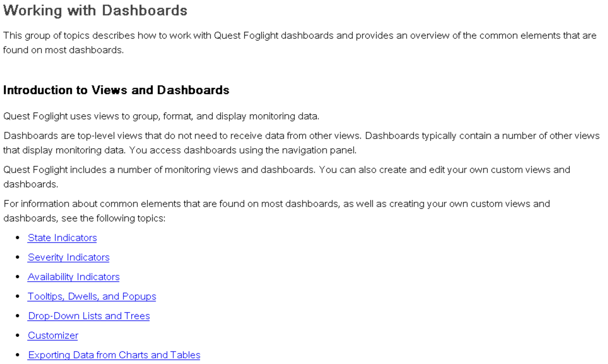Screen dimensions: 608x364
Task: Go to the Severity Indicators topic
Action: pyautogui.click(x=68, y=257)
